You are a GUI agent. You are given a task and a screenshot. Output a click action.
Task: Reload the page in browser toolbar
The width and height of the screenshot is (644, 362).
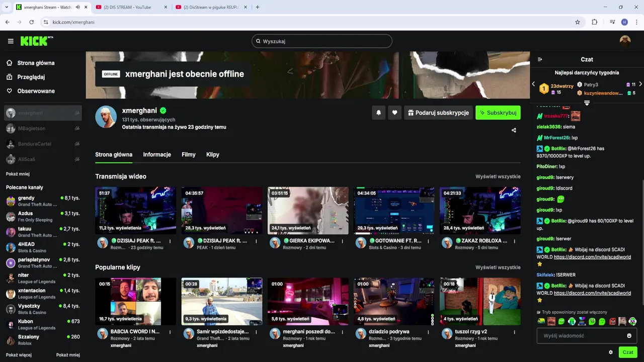tap(31, 22)
